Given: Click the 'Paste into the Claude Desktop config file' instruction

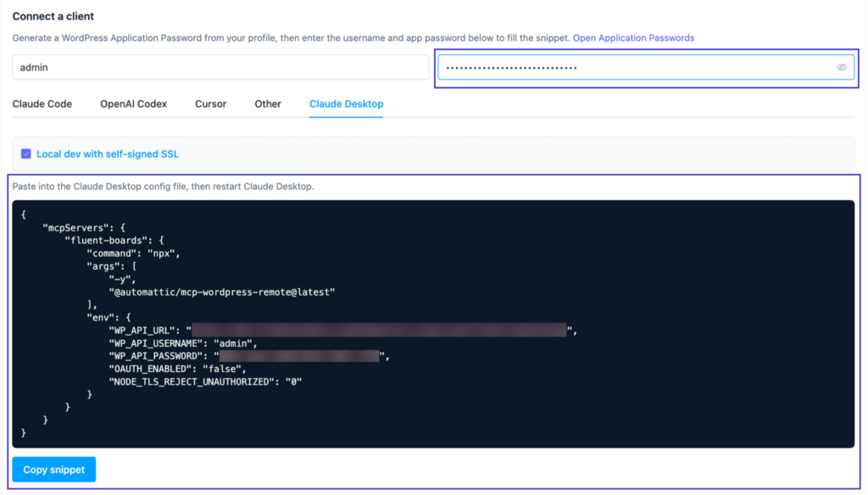Looking at the screenshot, I should coord(163,186).
